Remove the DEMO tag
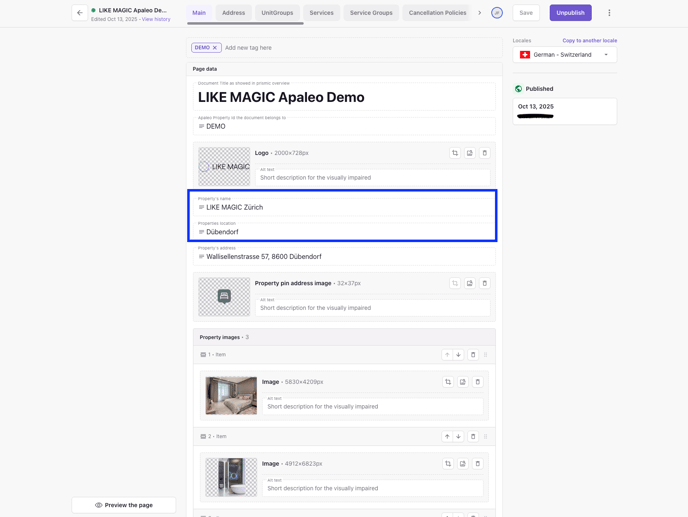The height and width of the screenshot is (517, 688). 215,48
